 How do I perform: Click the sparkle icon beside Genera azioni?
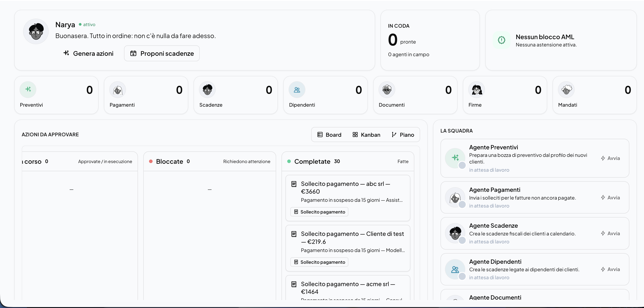66,53
